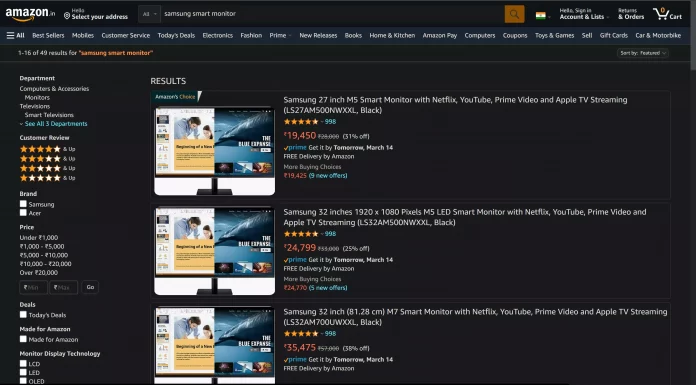Tick the Acer brand checkbox
Image resolution: width=696 pixels, height=385 pixels.
23,213
